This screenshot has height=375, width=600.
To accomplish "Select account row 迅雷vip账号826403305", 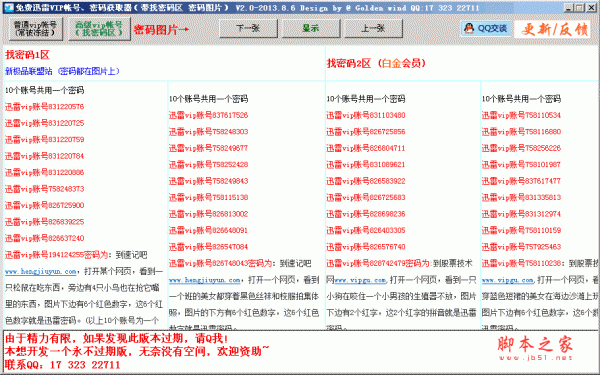I will point(366,230).
